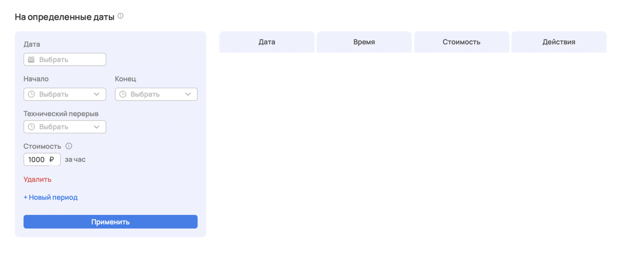This screenshot has height=258, width=644.
Task: Click the clock icon in the Конец field
Action: [123, 94]
